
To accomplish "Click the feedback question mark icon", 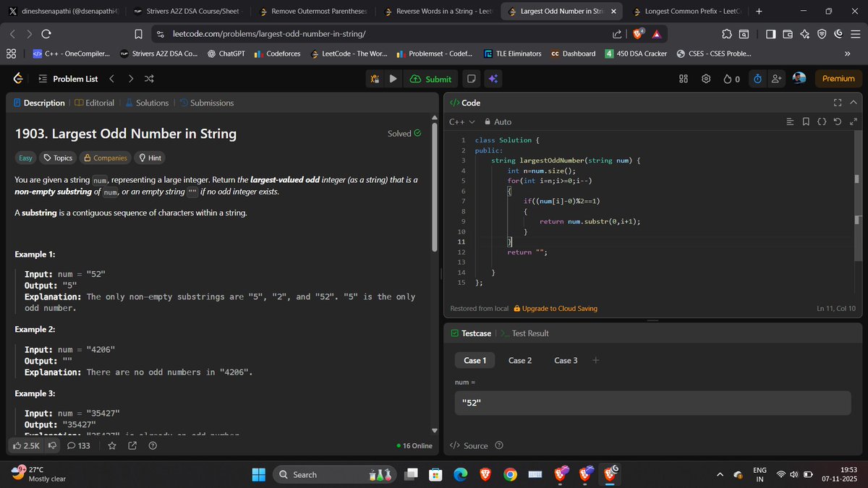I will pos(153,446).
